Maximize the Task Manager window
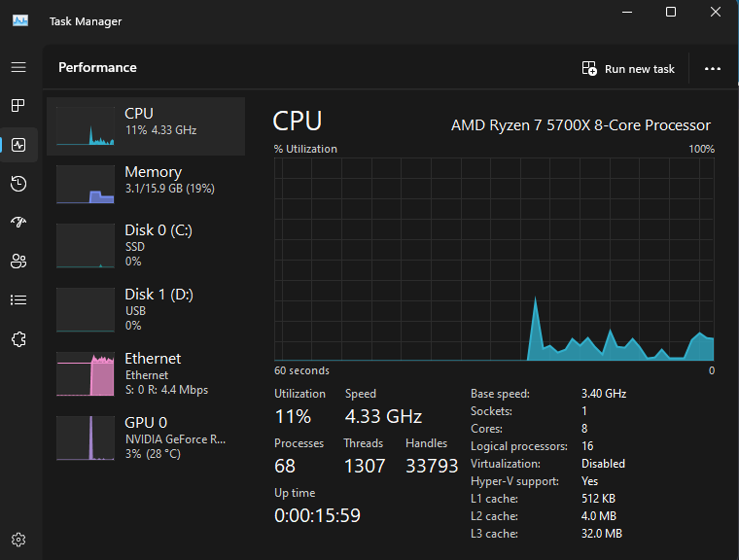 click(x=671, y=12)
